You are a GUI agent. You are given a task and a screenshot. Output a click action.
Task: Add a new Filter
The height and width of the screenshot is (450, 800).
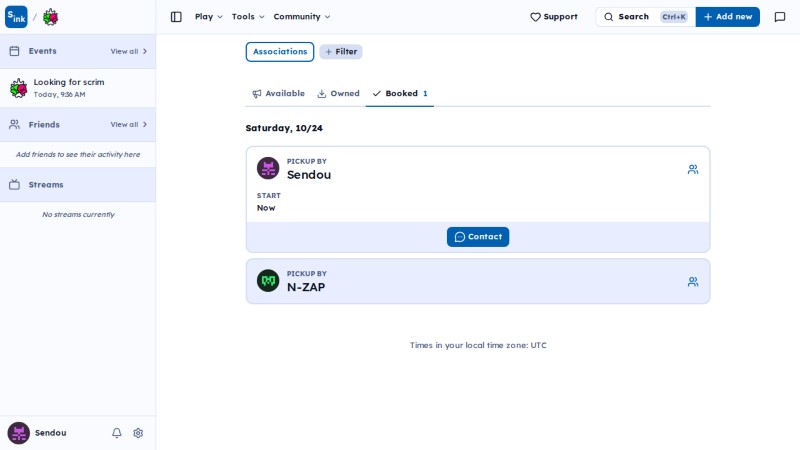coord(341,52)
